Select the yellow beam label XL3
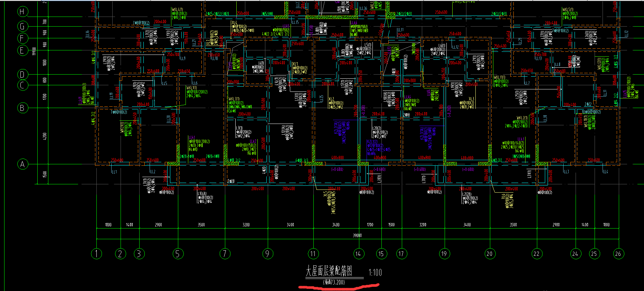The image size is (644, 291). click(x=471, y=99)
